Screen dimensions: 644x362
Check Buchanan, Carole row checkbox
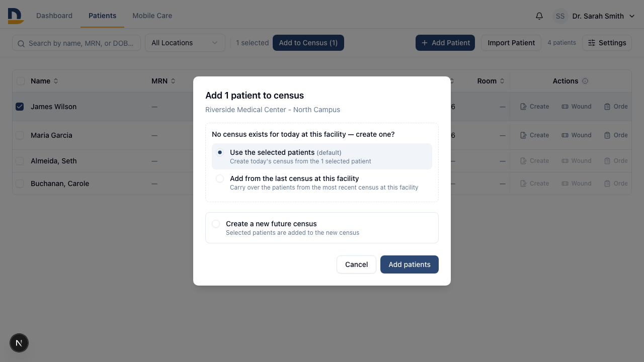(20, 184)
